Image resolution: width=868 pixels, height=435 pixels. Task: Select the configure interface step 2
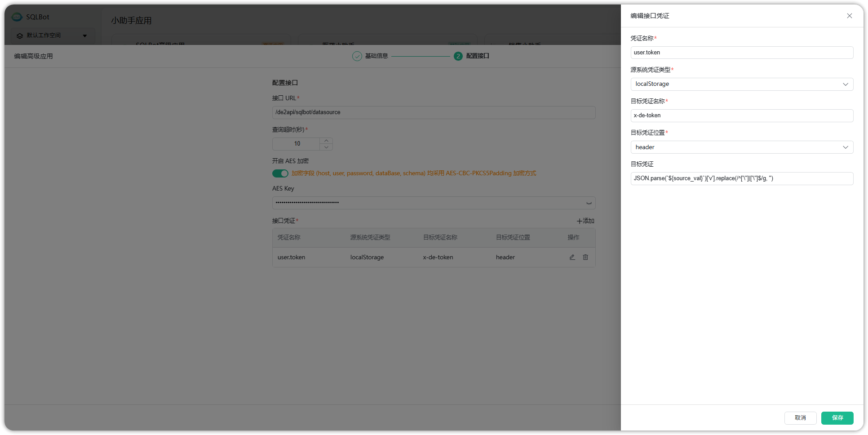coord(471,56)
